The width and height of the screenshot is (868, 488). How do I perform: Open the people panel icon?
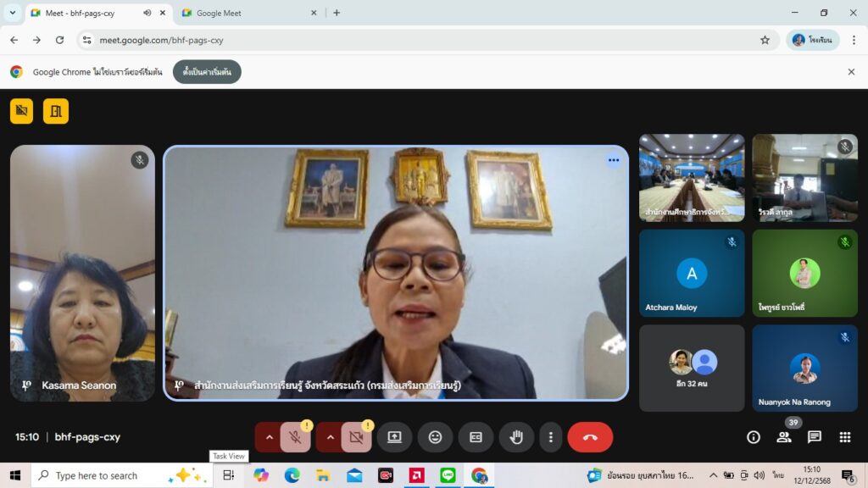tap(784, 437)
